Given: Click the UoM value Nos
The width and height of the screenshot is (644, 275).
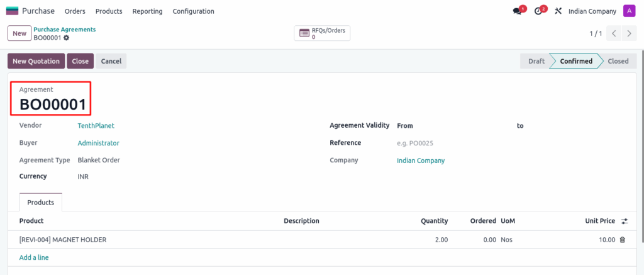Looking at the screenshot, I should click(506, 240).
